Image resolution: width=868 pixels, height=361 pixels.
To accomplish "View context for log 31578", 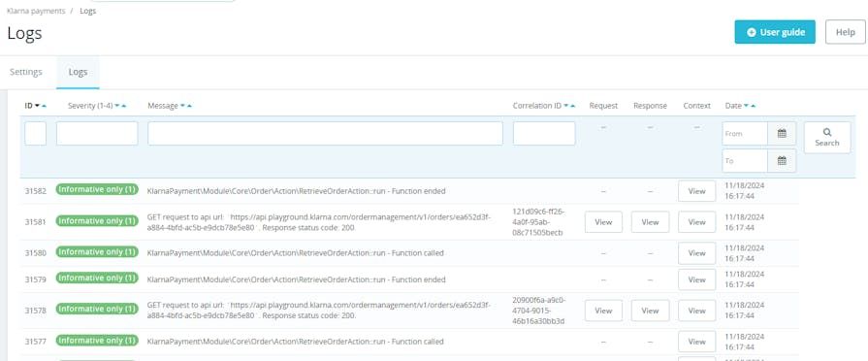I will click(x=696, y=311).
